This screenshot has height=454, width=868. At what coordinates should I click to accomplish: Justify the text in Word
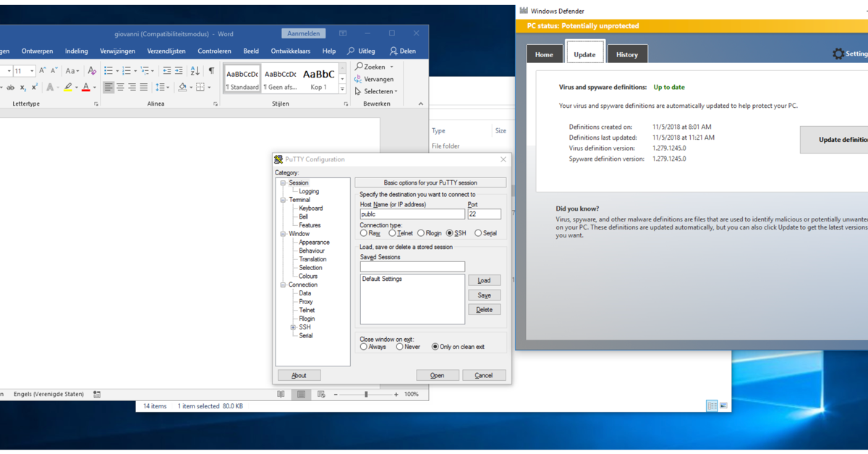point(143,88)
